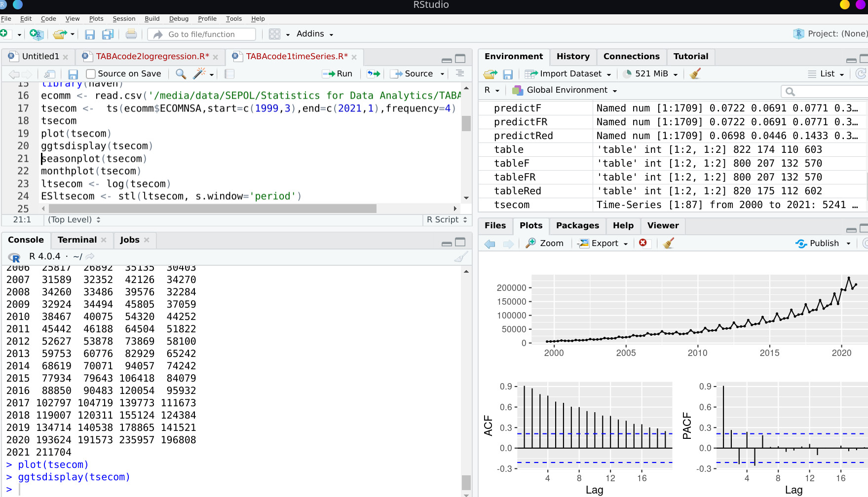Clear all plots using the plots broom icon
Image resolution: width=868 pixels, height=497 pixels.
tap(669, 243)
